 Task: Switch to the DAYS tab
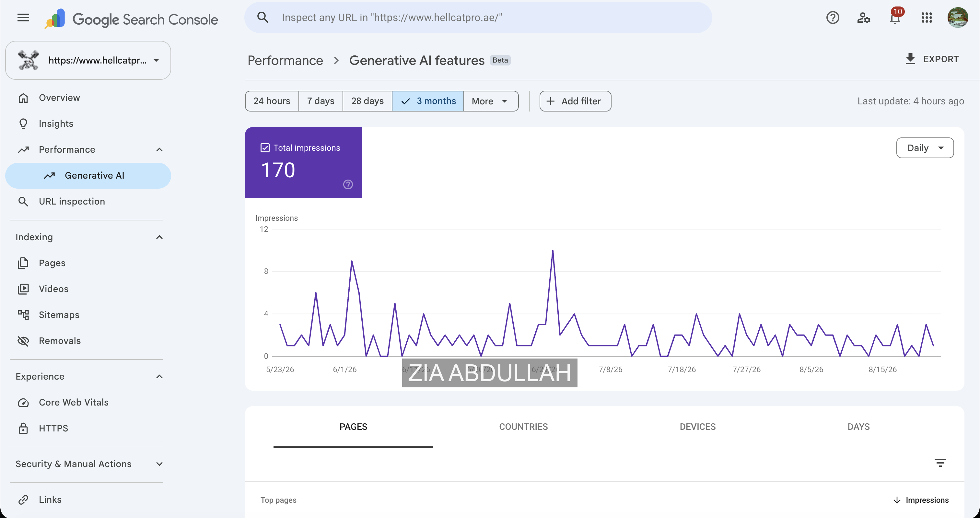pos(859,427)
